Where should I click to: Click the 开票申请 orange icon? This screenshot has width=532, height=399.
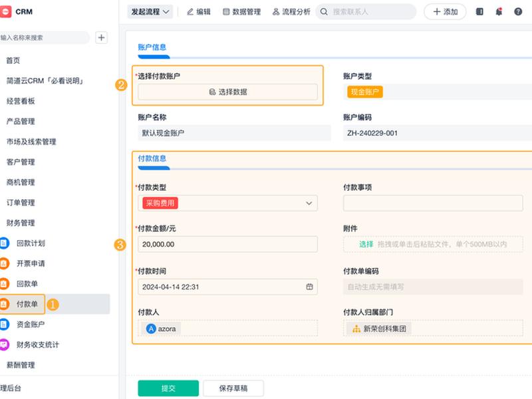4,263
